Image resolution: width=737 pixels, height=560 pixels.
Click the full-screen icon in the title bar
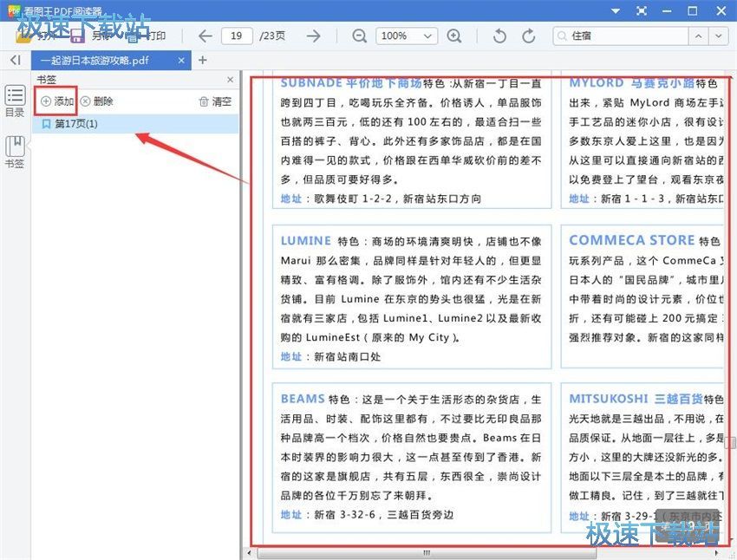pyautogui.click(x=642, y=10)
